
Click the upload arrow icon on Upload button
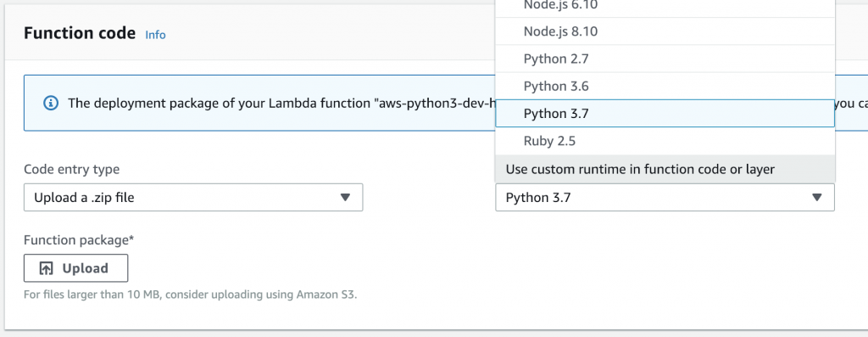(x=47, y=269)
